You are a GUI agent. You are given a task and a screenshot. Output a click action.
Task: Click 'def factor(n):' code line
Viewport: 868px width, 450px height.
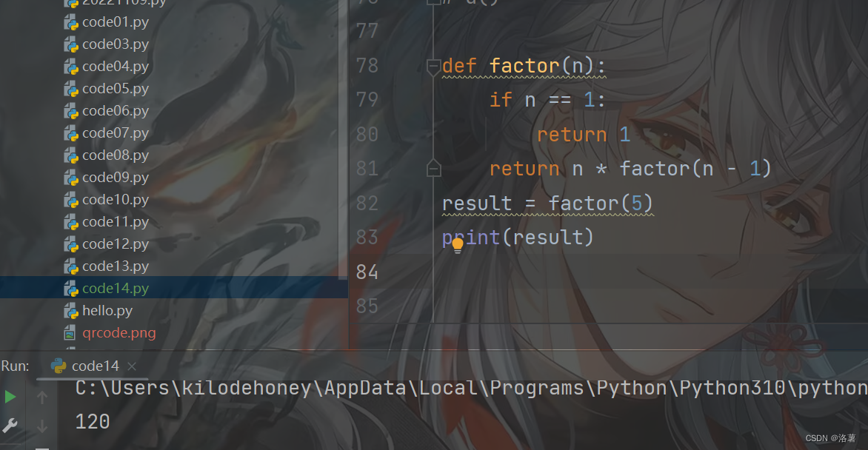pos(524,66)
